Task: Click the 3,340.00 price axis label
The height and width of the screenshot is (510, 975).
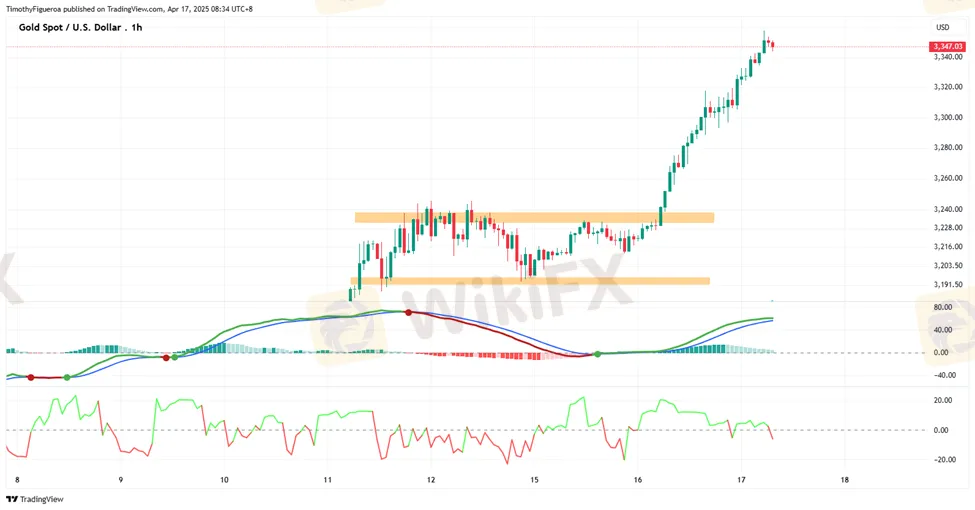Action: (948, 57)
